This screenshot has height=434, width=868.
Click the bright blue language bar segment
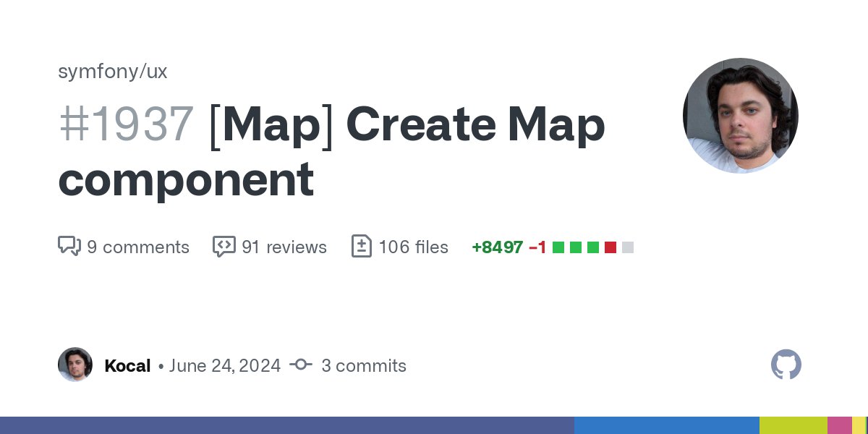tap(667, 425)
